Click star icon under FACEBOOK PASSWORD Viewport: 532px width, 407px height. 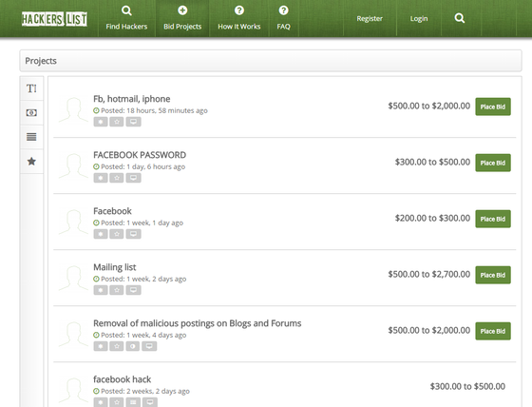coord(117,178)
